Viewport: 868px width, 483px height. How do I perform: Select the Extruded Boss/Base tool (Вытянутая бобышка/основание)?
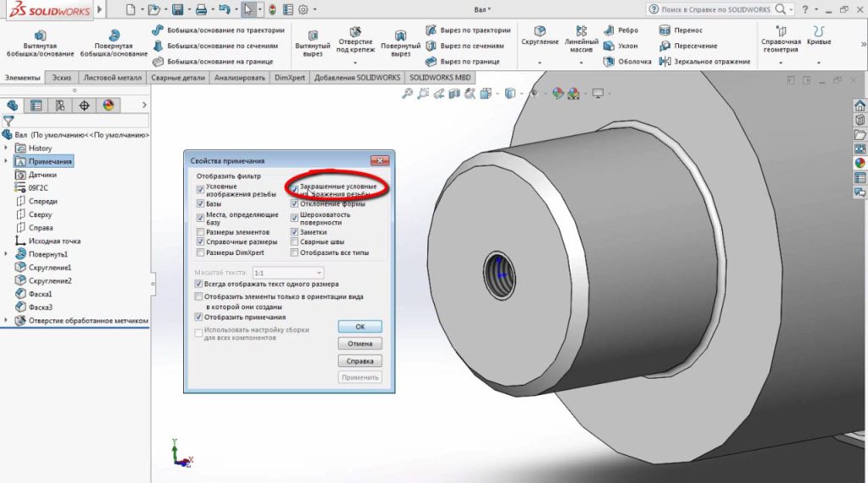[40, 44]
